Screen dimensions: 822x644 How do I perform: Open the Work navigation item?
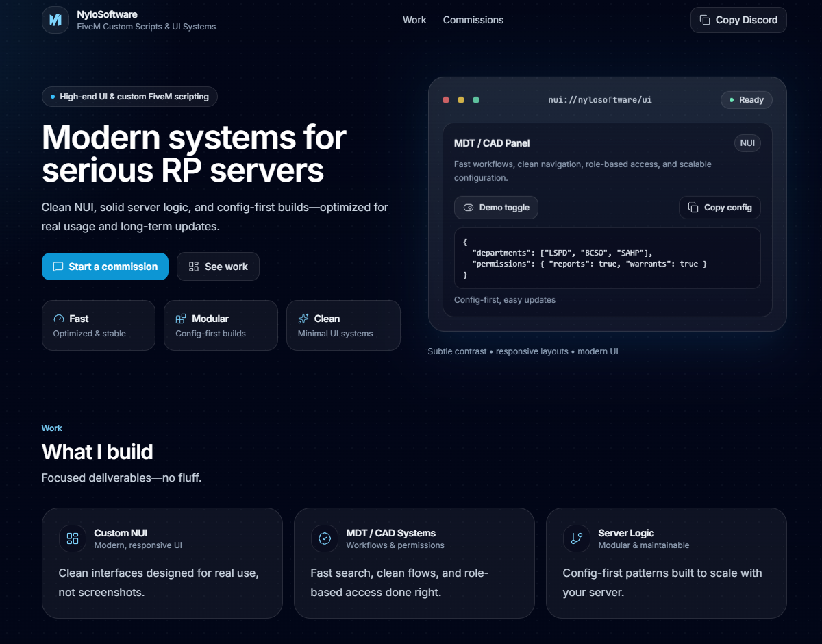(414, 20)
